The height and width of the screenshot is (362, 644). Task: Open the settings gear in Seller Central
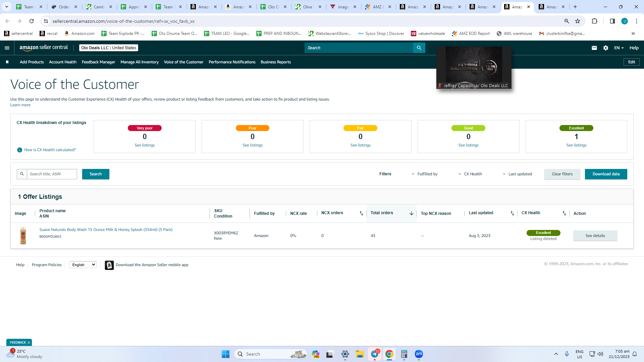(606, 48)
